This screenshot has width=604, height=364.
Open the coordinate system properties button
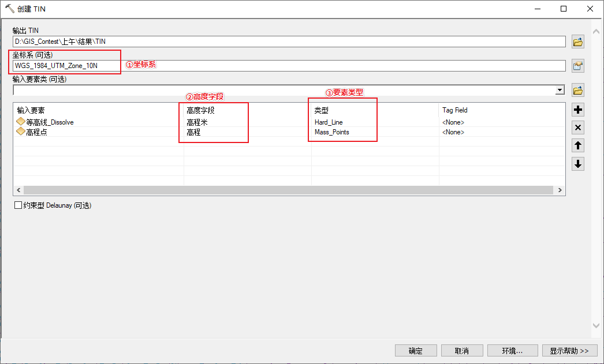(x=578, y=66)
